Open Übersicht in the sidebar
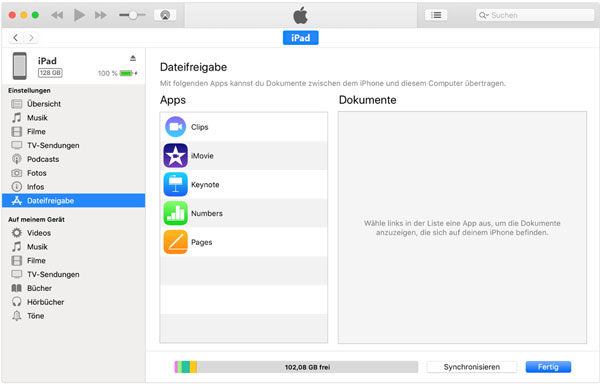This screenshot has width=600, height=384. 73,104
